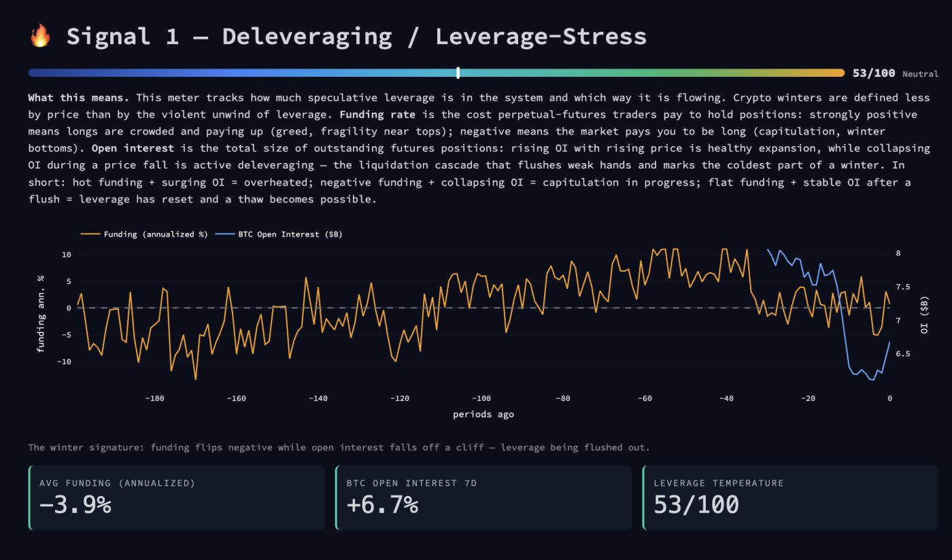Click the -180 x-axis tick label

pos(155,399)
